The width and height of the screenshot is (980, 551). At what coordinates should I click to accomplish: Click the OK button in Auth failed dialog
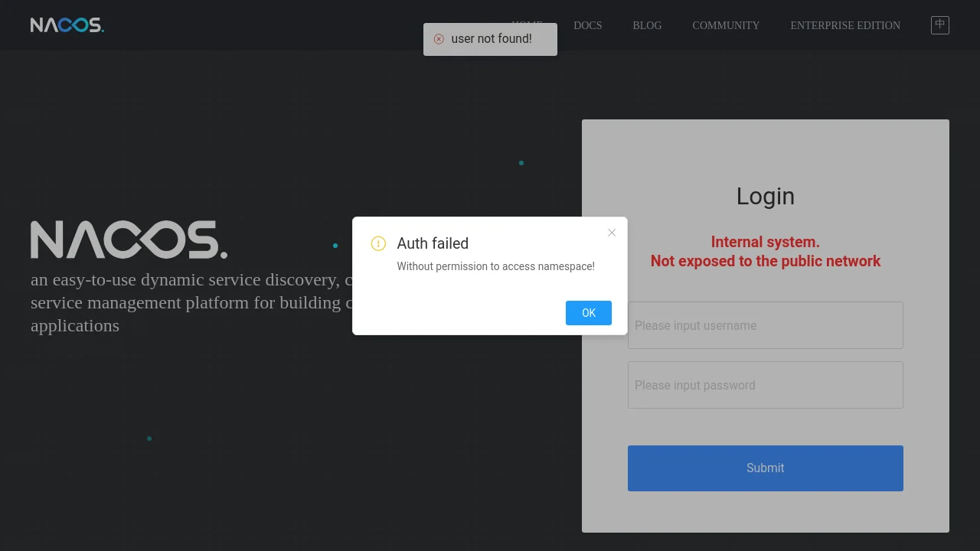click(588, 313)
